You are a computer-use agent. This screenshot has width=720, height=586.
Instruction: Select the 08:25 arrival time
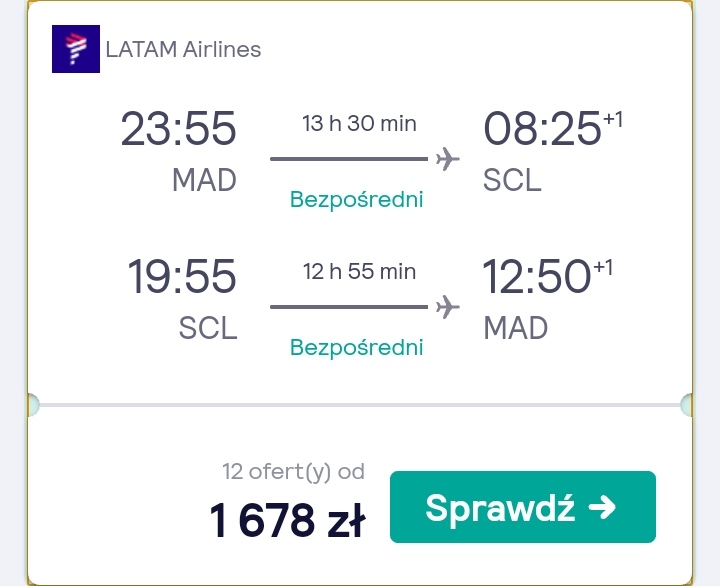pos(542,128)
